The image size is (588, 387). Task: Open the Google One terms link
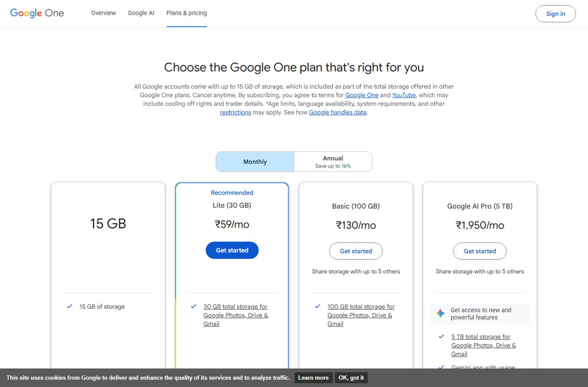point(362,95)
